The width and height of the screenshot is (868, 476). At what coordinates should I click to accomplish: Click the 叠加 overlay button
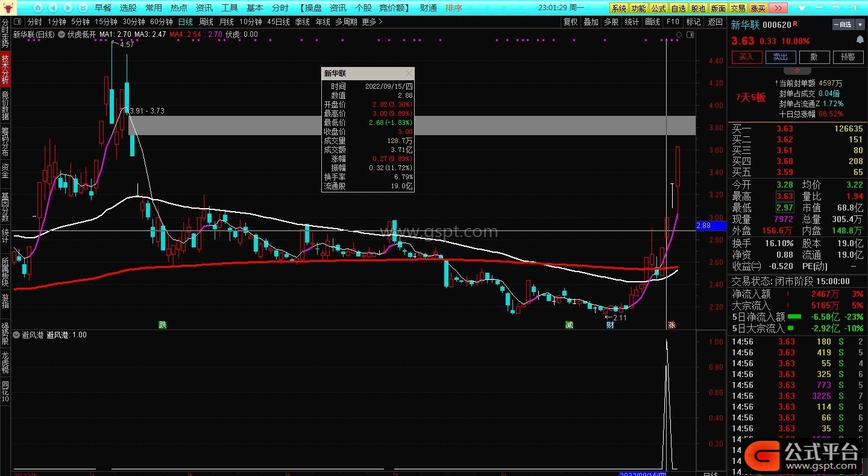[591, 22]
